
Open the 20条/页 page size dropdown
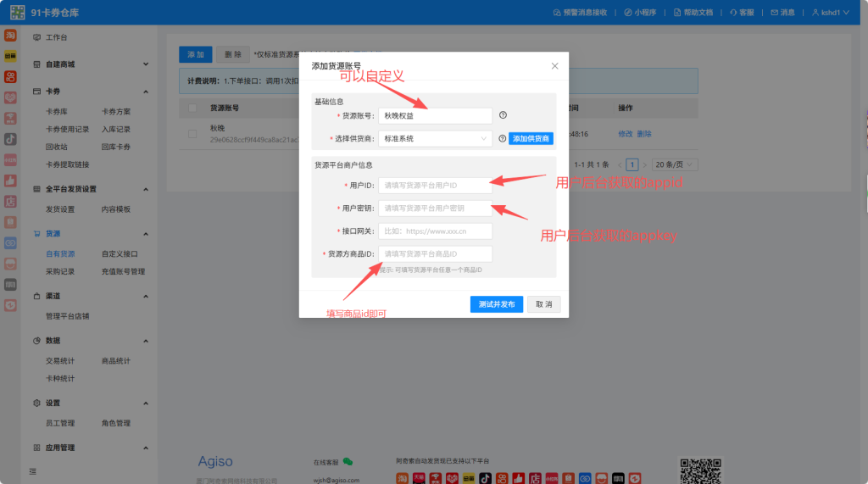click(675, 164)
